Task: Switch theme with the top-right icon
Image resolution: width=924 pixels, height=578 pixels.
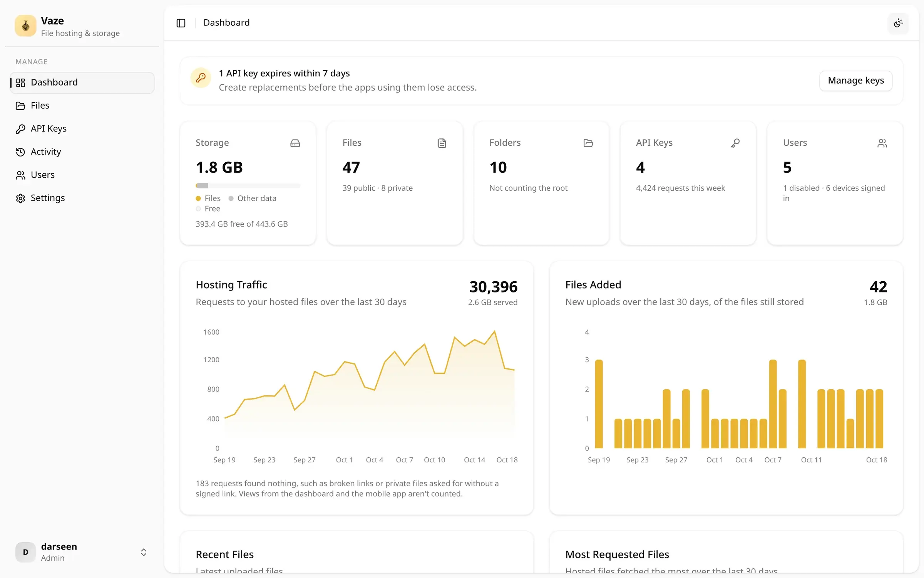Action: 898,23
